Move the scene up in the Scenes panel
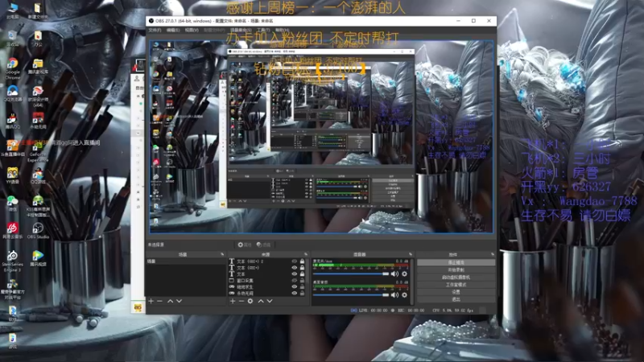Screen dimensions: 644x362 click(170, 301)
